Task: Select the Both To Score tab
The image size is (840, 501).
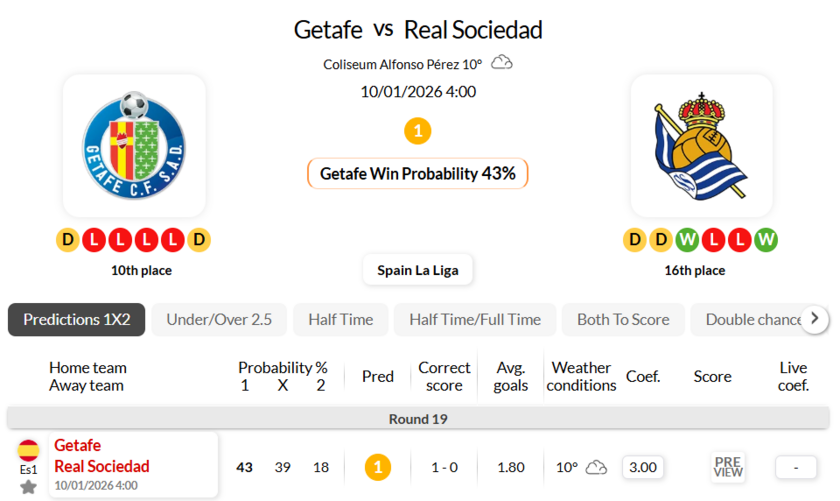Action: (623, 320)
